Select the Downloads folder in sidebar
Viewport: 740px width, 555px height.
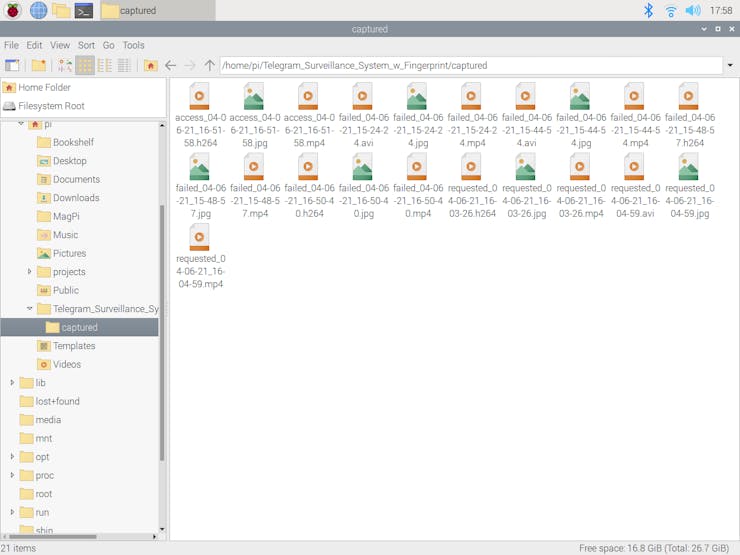76,198
